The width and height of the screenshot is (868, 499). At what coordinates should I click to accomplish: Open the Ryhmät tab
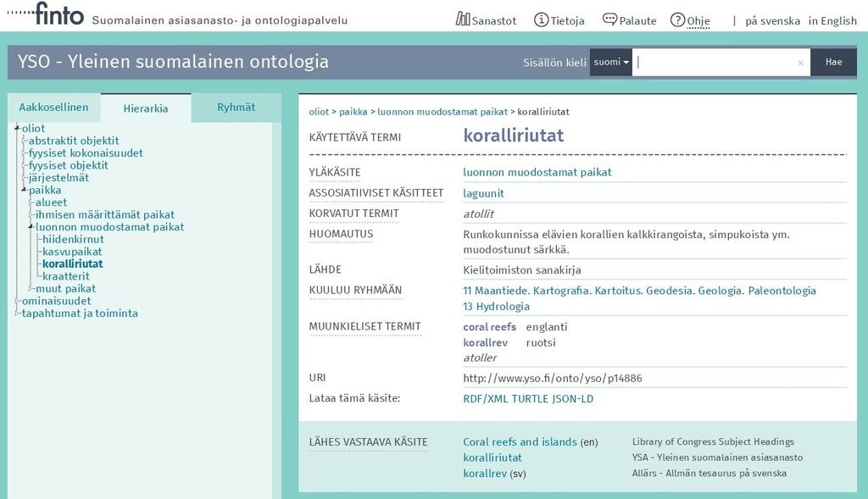point(236,108)
